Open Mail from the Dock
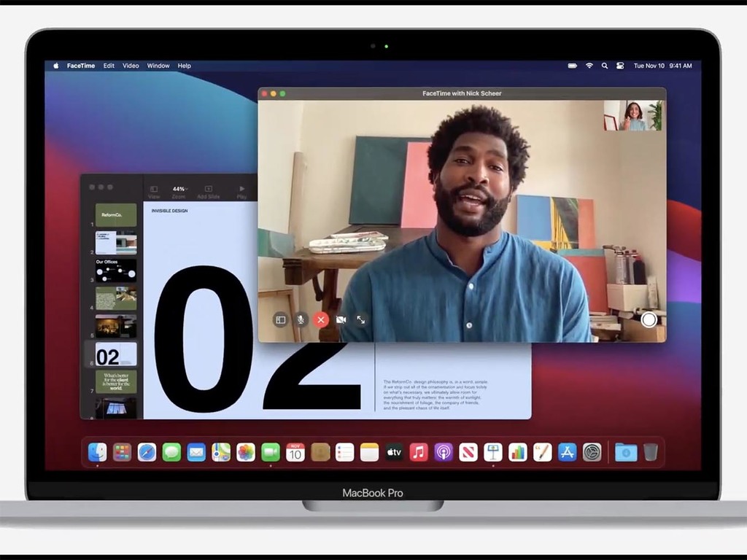The height and width of the screenshot is (560, 747). click(x=196, y=452)
